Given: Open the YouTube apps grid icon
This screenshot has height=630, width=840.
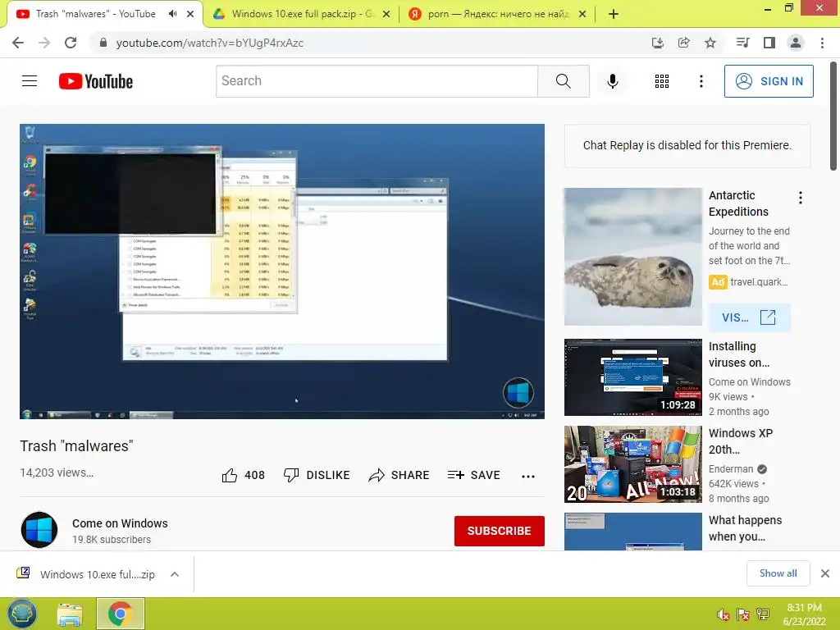Looking at the screenshot, I should point(662,81).
